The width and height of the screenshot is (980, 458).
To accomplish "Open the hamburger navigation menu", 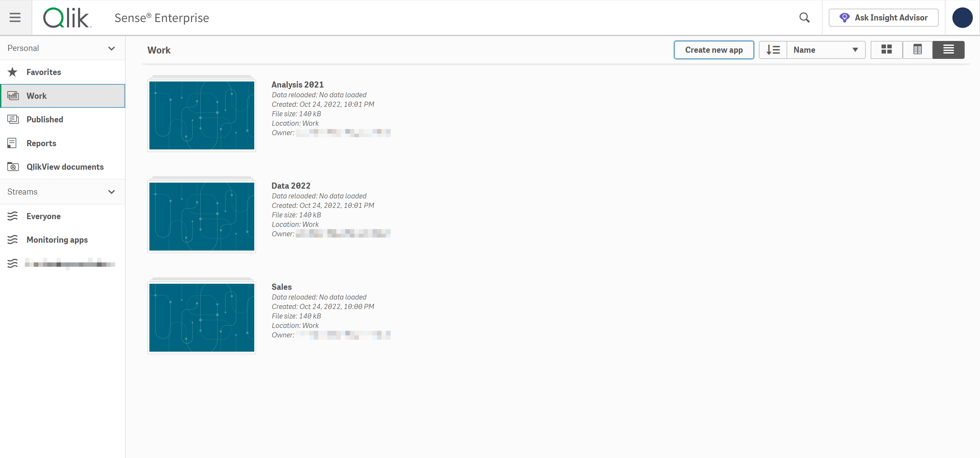I will (x=15, y=17).
